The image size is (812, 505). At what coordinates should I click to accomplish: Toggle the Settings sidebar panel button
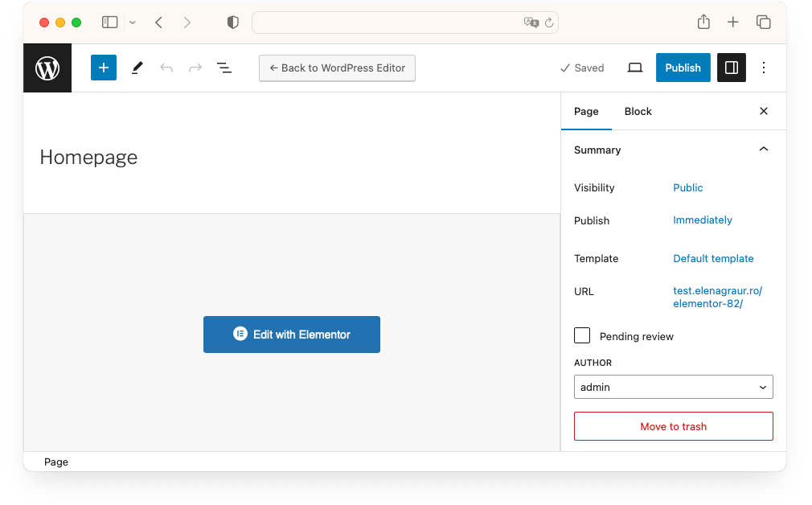coord(732,68)
